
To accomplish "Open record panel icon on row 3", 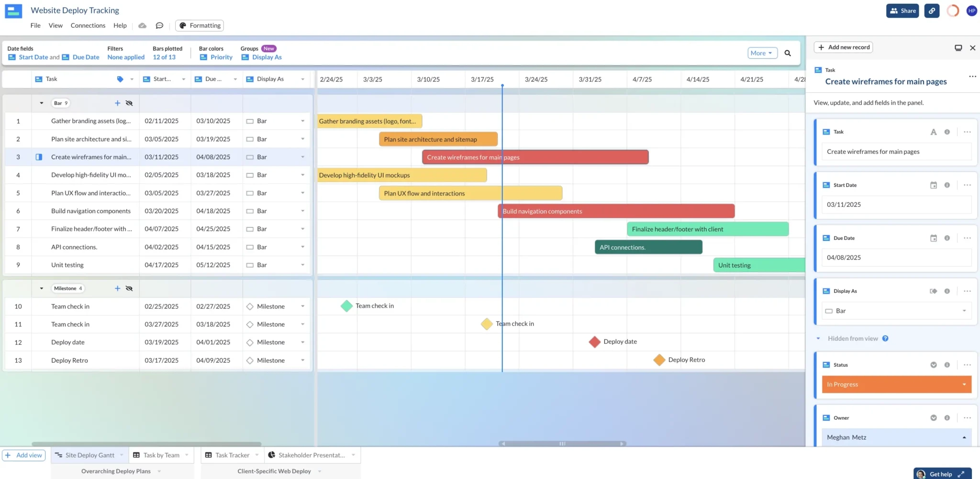I will click(39, 157).
